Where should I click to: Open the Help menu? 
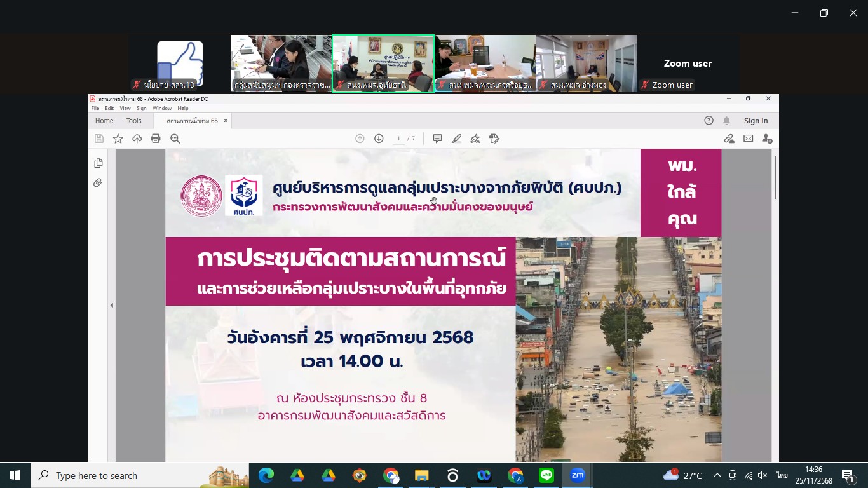[x=183, y=109]
